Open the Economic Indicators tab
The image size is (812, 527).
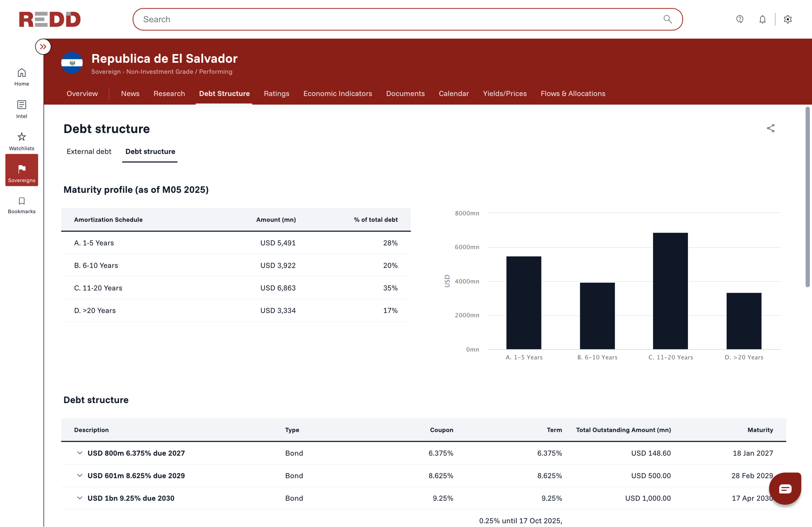pos(337,93)
